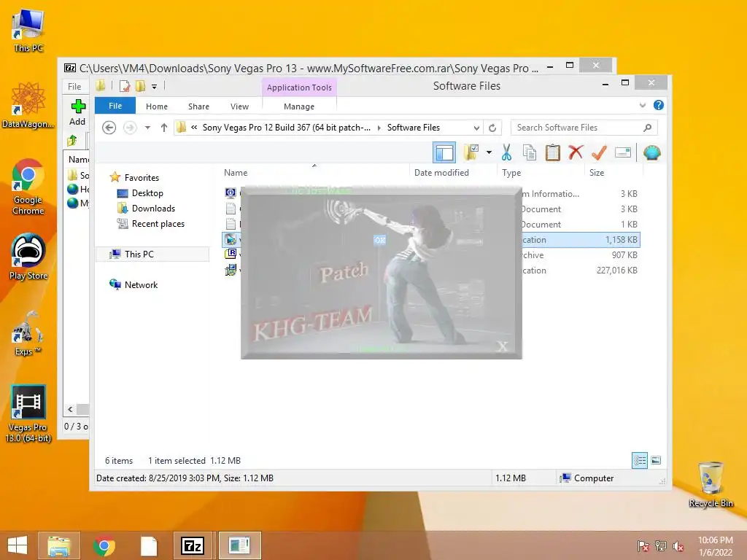Select Network in navigation pane
Image resolution: width=747 pixels, height=560 pixels.
tap(141, 285)
